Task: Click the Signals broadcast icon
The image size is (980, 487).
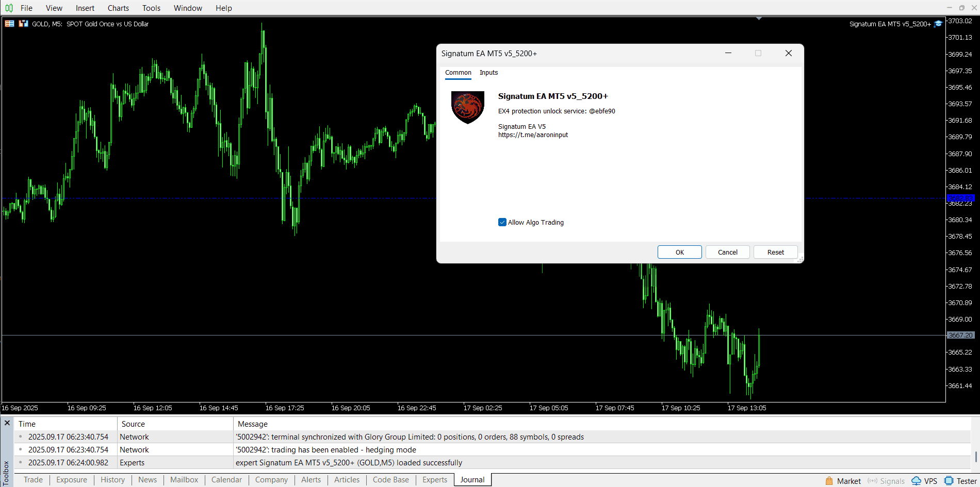Action: click(872, 481)
